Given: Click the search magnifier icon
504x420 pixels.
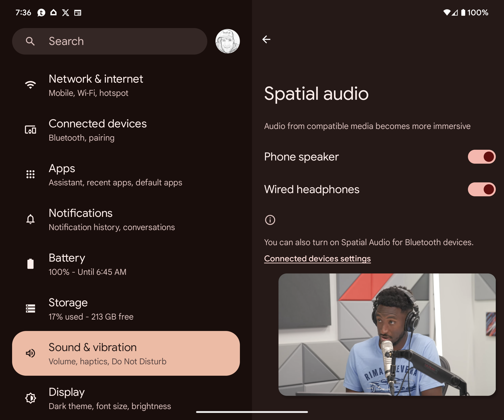Looking at the screenshot, I should tap(30, 41).
